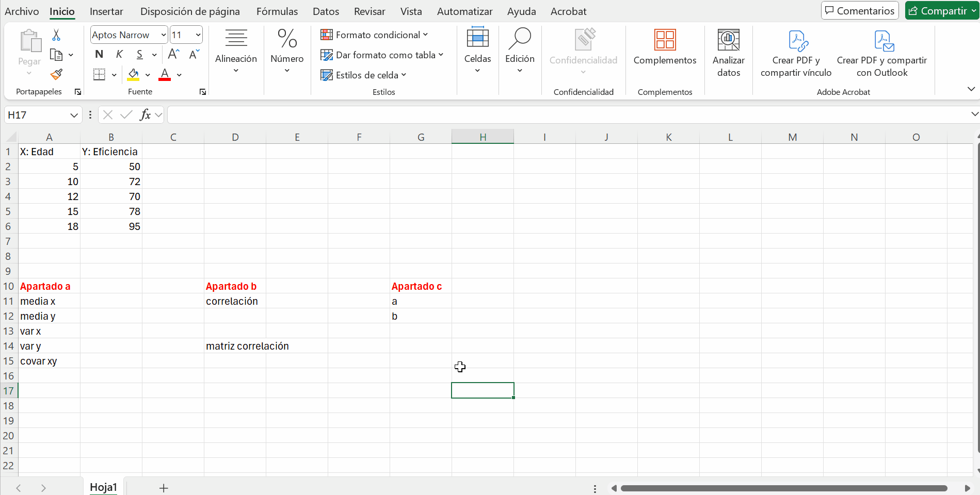Click Crear PDF y compartir vínculo
Screen dimensions: 980x495
point(796,52)
